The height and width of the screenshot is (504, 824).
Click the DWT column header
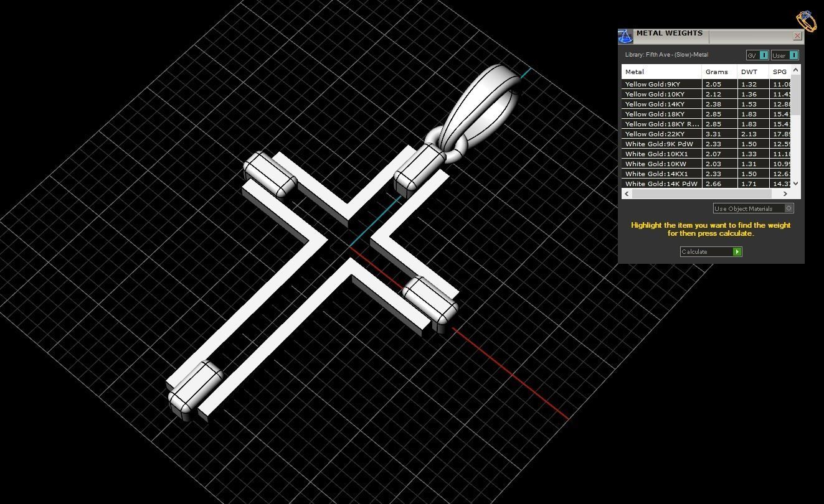(x=753, y=72)
